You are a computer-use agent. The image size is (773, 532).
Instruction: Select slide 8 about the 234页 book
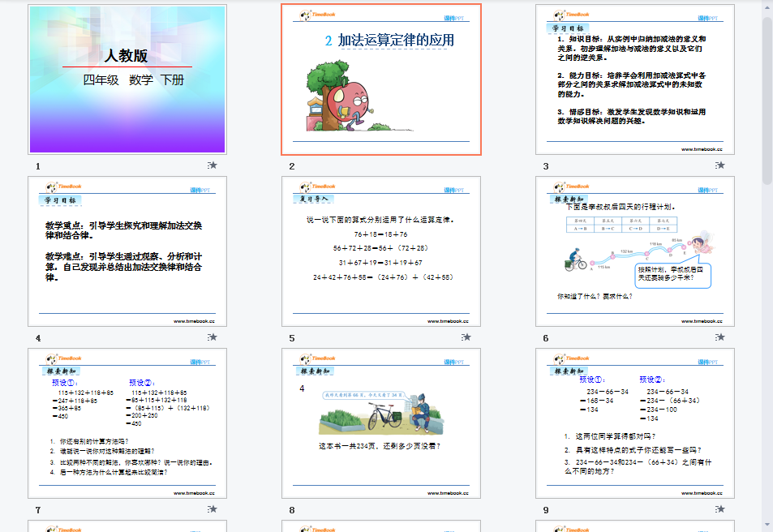(381, 423)
